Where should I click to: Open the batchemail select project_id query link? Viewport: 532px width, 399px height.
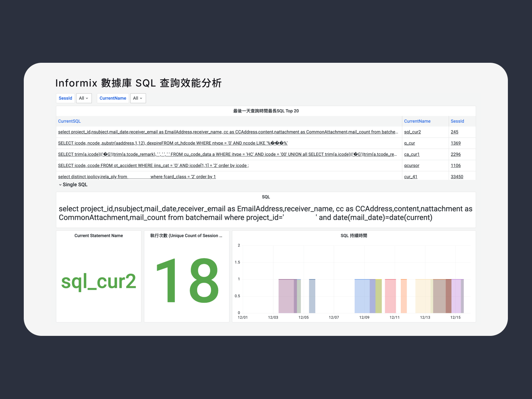tap(228, 132)
